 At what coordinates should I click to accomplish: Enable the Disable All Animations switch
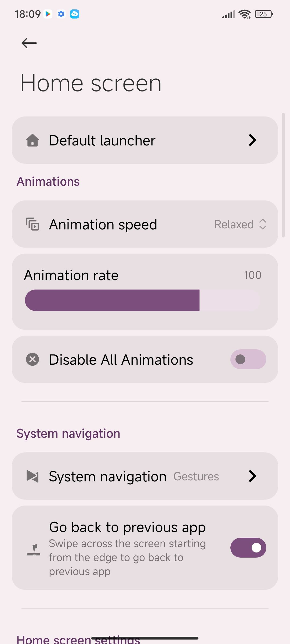tap(248, 359)
